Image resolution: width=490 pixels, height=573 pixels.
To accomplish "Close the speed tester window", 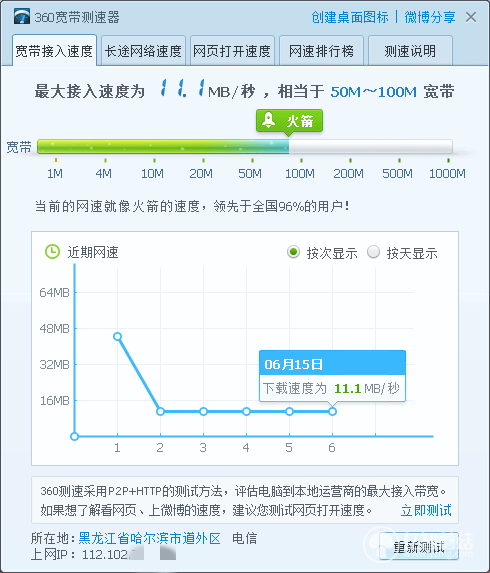I will 471,17.
